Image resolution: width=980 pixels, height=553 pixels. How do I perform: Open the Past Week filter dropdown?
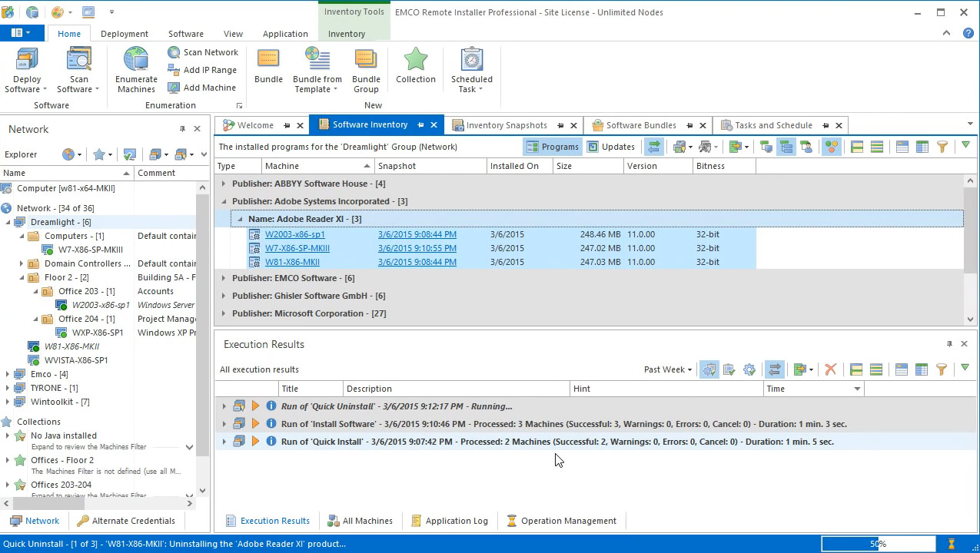click(667, 369)
